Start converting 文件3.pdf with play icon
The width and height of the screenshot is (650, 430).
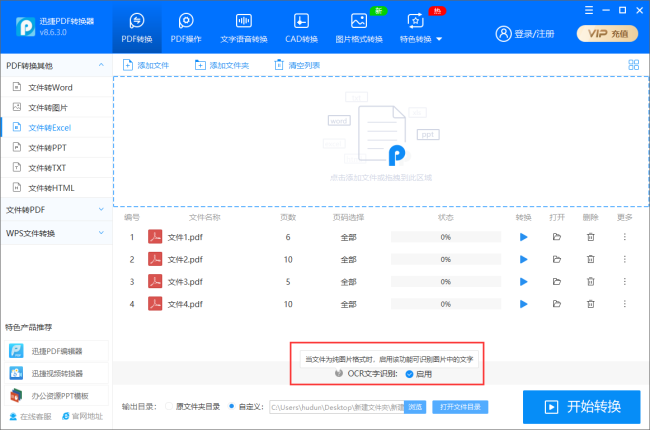[x=524, y=282]
